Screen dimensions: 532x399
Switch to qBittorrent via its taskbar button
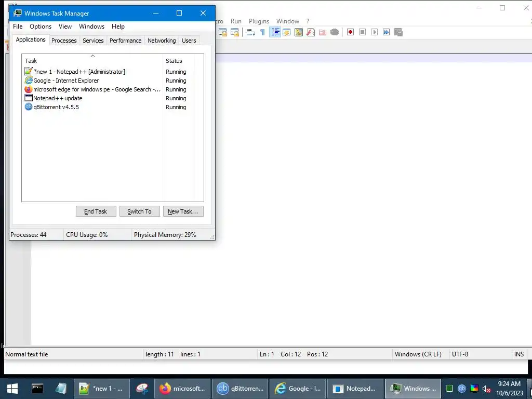[x=240, y=389]
